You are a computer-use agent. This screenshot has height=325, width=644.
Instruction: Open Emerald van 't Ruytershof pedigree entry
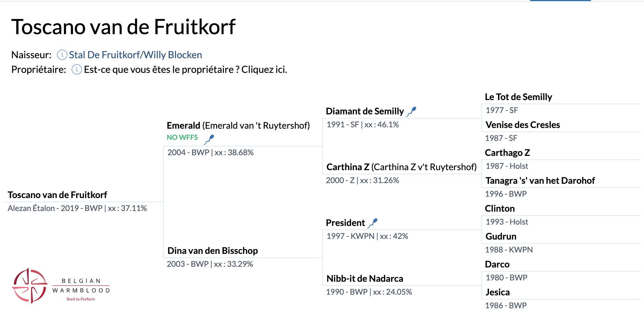(238, 126)
